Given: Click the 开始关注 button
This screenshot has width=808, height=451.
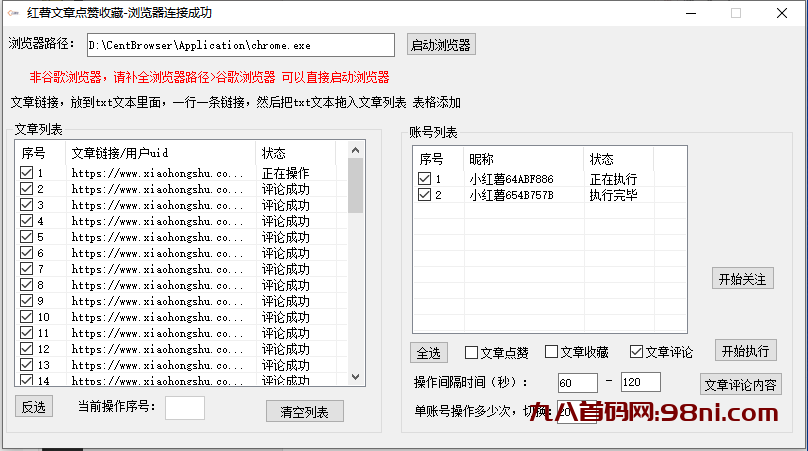Looking at the screenshot, I should coord(743,279).
